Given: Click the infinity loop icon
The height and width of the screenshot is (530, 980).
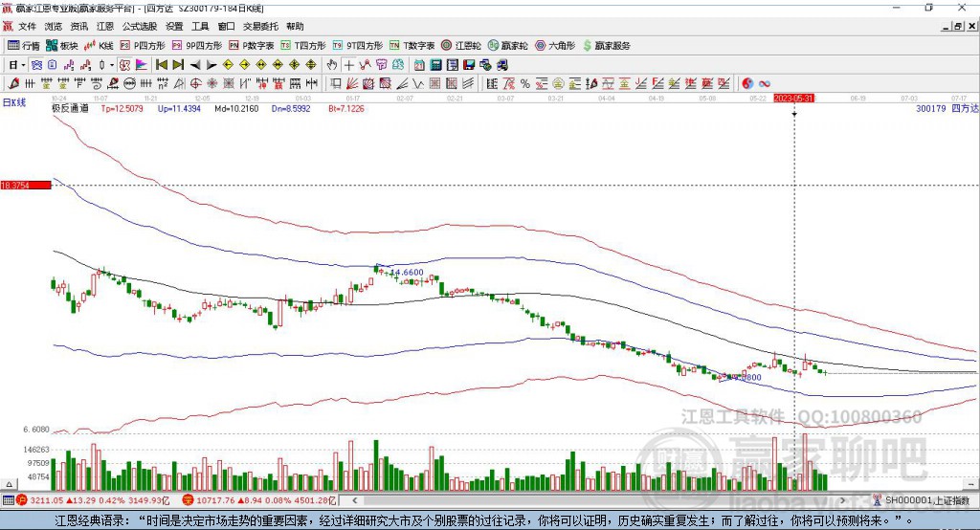Looking at the screenshot, I should pyautogui.click(x=765, y=84).
